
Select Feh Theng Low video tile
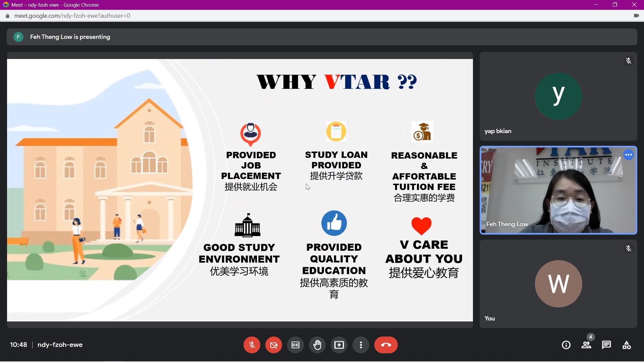[558, 190]
